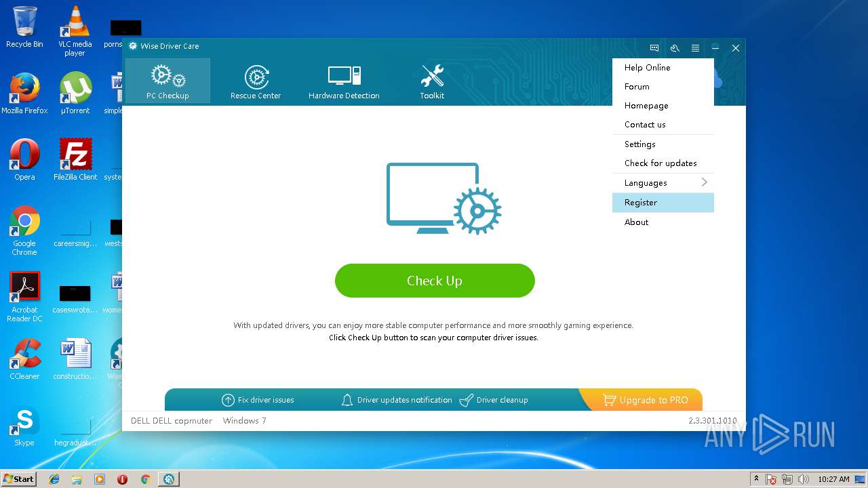The image size is (868, 488).
Task: Select constructio... Word document icon
Action: click(75, 359)
